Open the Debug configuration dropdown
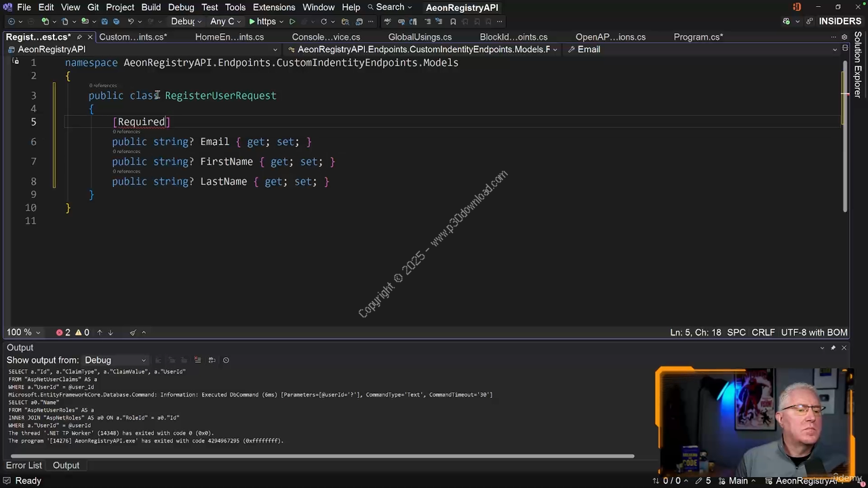Image resolution: width=868 pixels, height=488 pixels. click(186, 22)
